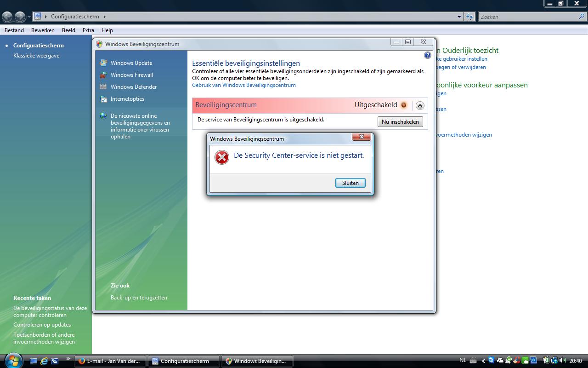Click Switch between windows quick launch icon
Screen dimensions: 588x368
[x=55, y=361]
